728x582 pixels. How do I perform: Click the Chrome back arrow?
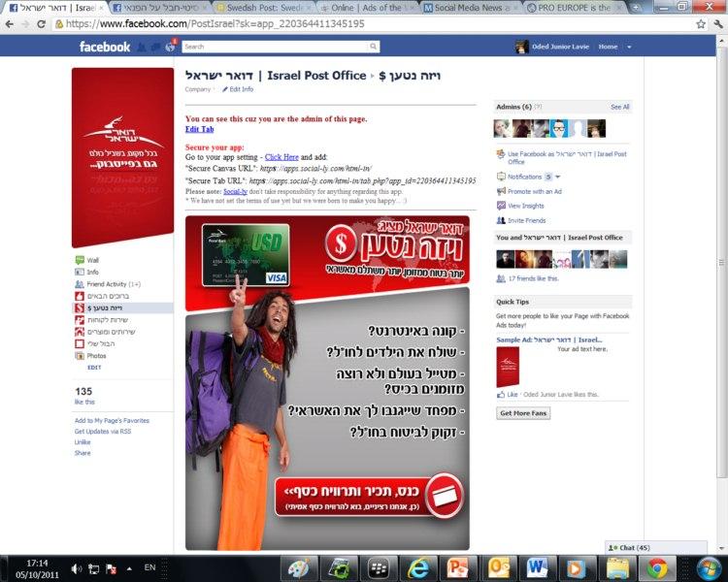(10, 24)
